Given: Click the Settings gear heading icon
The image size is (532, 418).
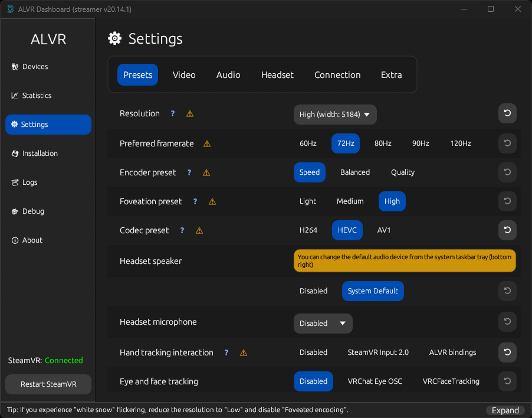Looking at the screenshot, I should (114, 38).
